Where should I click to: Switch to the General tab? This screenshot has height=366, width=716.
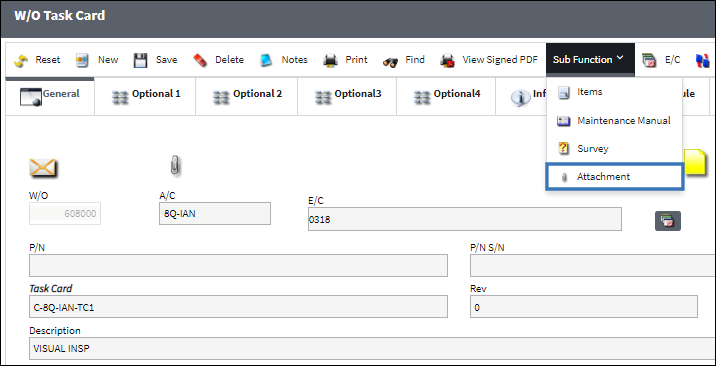[x=50, y=96]
